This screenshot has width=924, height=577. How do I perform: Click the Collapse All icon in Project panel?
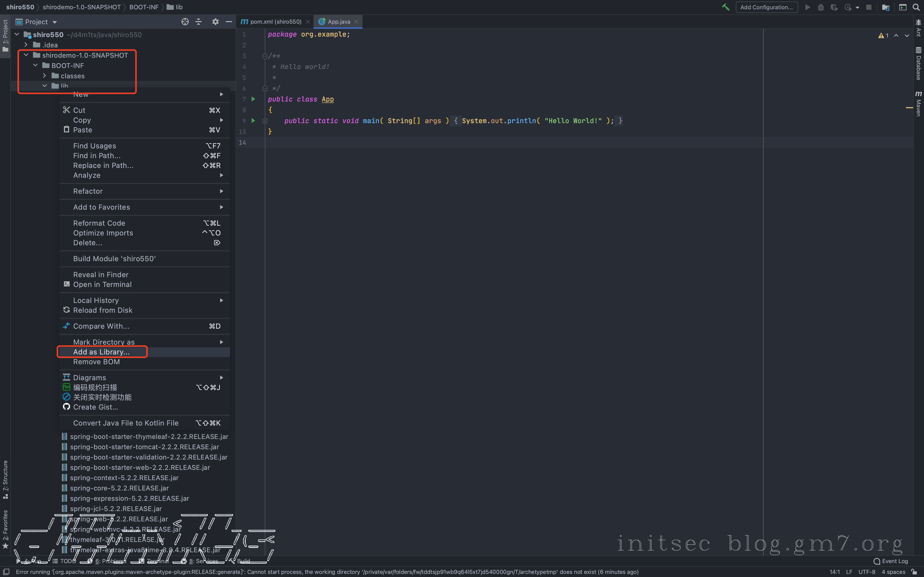pyautogui.click(x=199, y=22)
